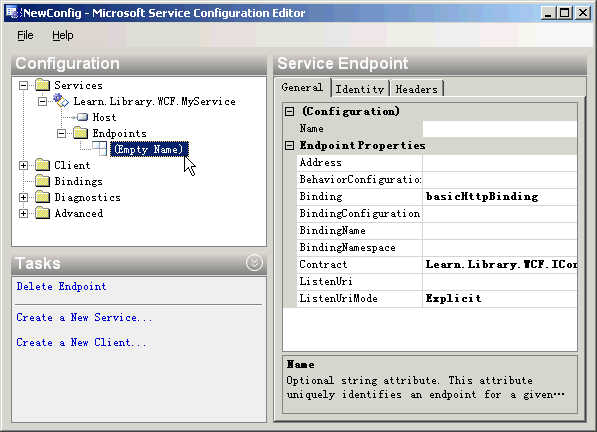Click the Address value field
Viewport: 597px width, 432px height.
point(500,163)
